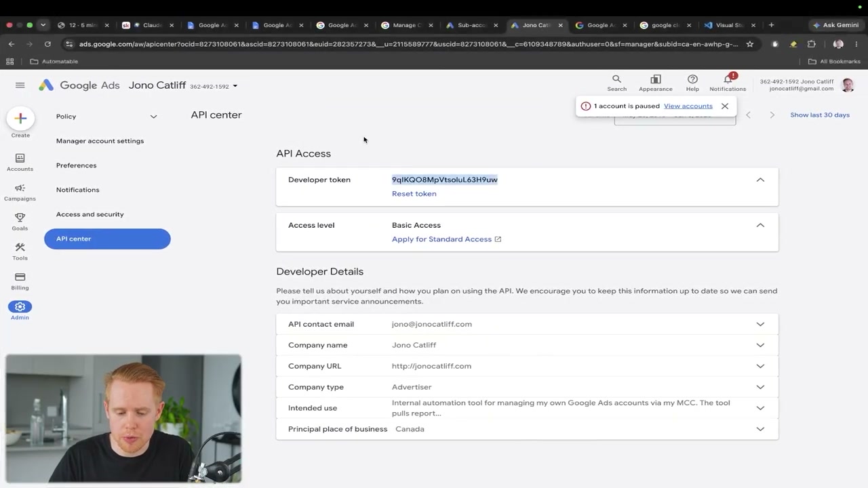Select API center menu item
Screen dimensions: 868x488
[107, 239]
